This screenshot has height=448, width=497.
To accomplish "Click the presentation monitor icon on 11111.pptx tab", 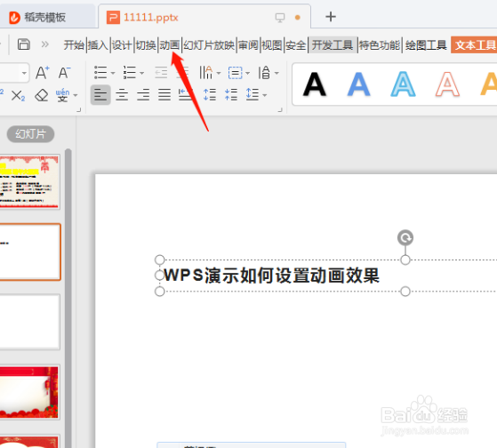I will 280,17.
